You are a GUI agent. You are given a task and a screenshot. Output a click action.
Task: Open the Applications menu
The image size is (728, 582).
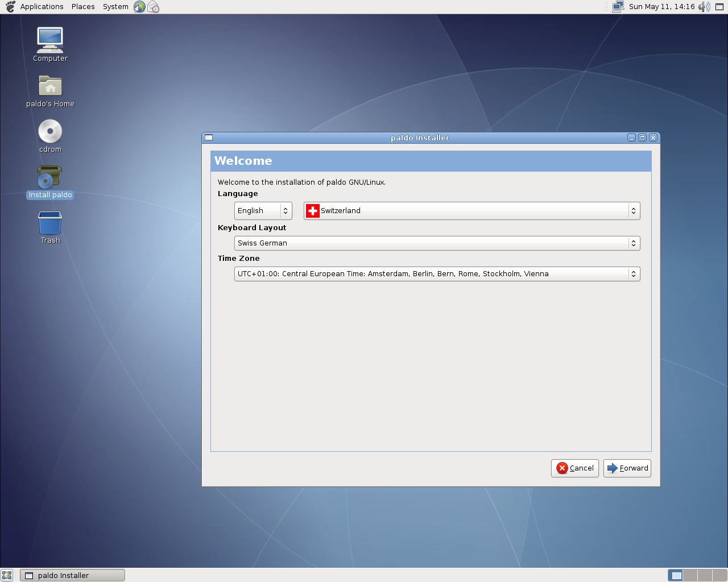coord(42,7)
